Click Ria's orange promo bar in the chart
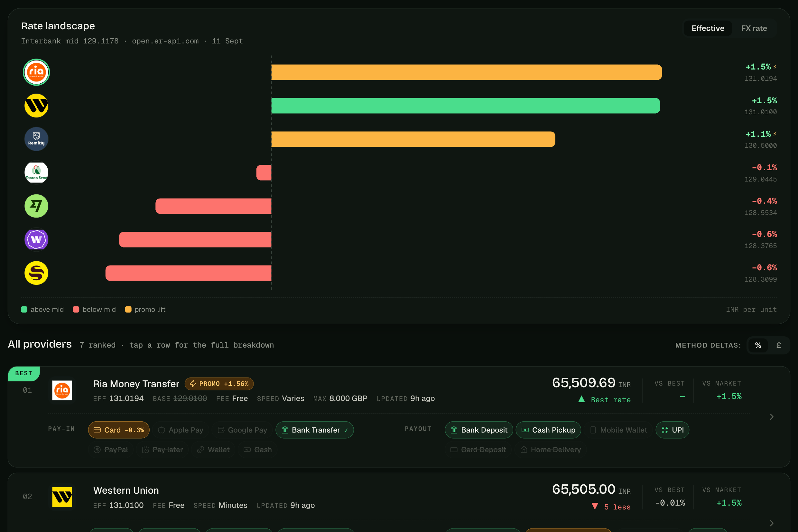The height and width of the screenshot is (532, 798). 466,72
